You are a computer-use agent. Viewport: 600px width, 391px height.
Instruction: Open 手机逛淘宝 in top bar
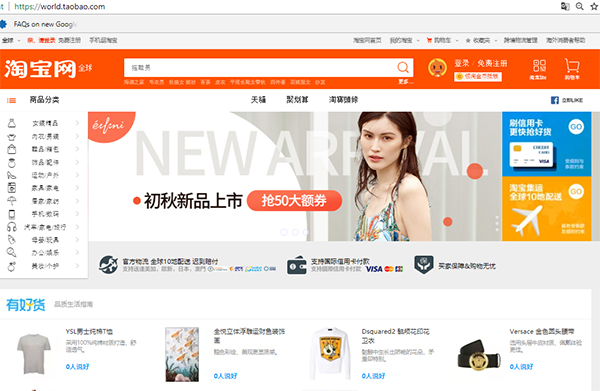(103, 41)
